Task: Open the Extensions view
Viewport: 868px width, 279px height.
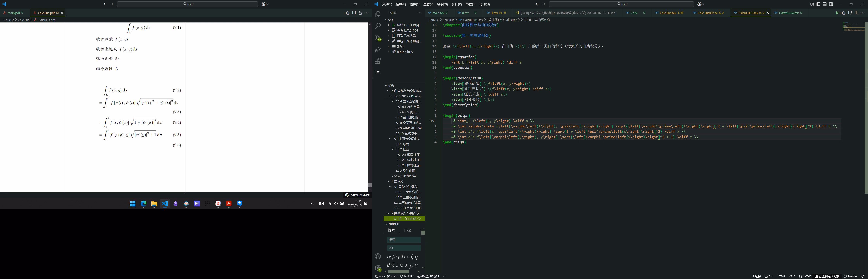Action: [x=378, y=61]
